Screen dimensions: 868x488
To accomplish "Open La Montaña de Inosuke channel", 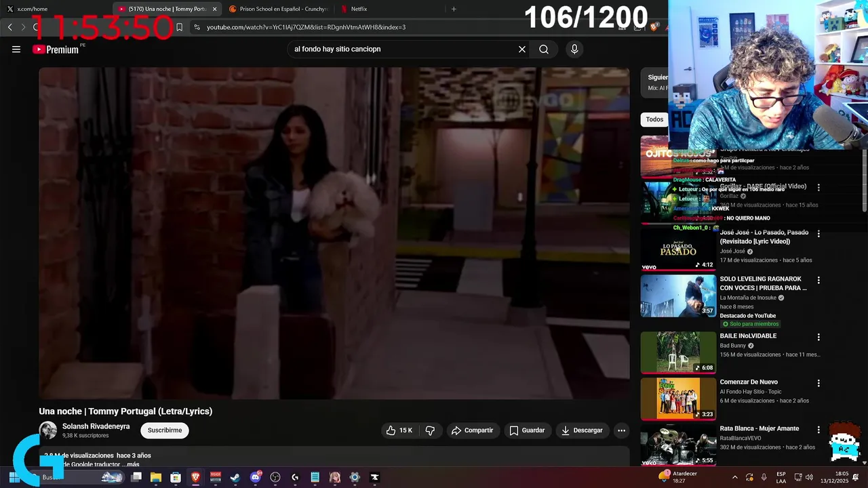I will 748,298.
